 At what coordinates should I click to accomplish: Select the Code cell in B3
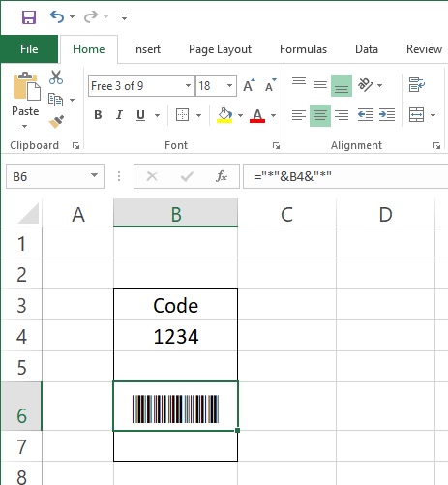click(175, 305)
